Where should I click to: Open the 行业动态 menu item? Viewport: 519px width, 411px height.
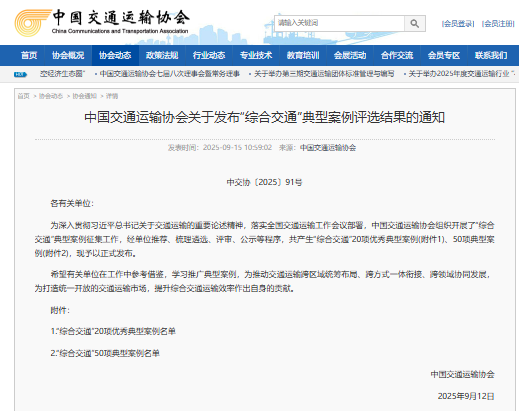(x=209, y=55)
